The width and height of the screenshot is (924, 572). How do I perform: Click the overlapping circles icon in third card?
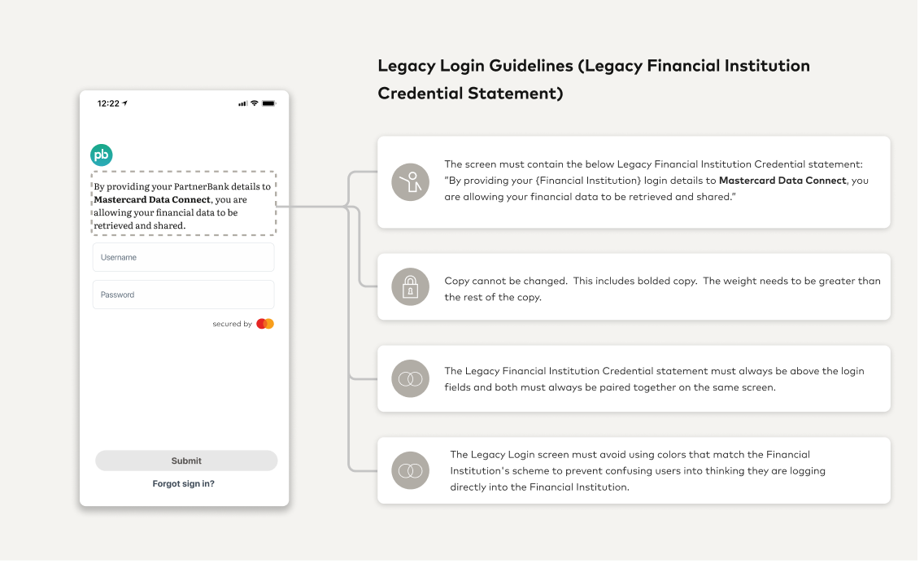pos(410,378)
